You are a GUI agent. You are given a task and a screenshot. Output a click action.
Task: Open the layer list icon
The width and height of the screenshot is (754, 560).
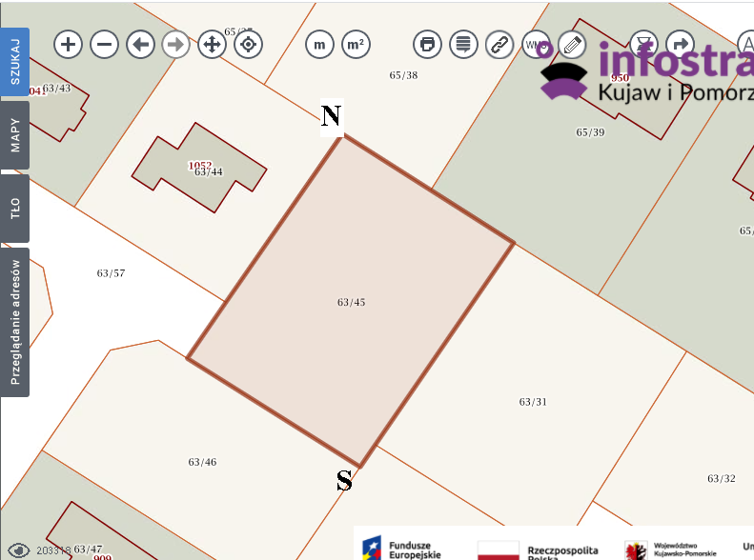463,44
